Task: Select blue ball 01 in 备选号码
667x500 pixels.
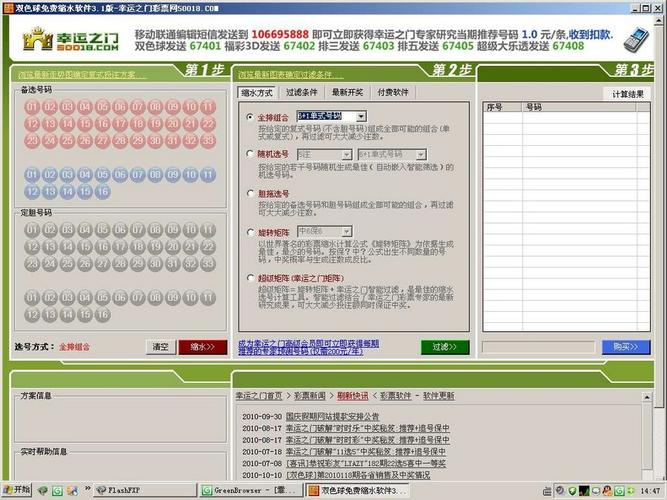Action: (x=32, y=174)
